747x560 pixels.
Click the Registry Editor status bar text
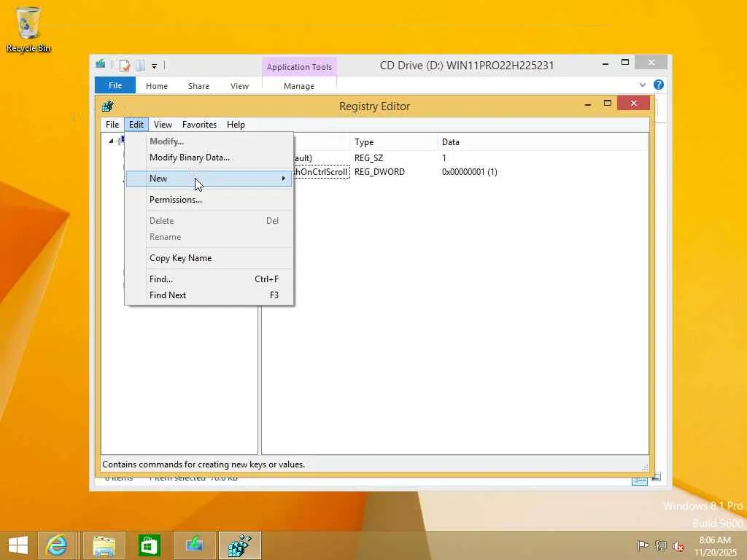pos(204,464)
